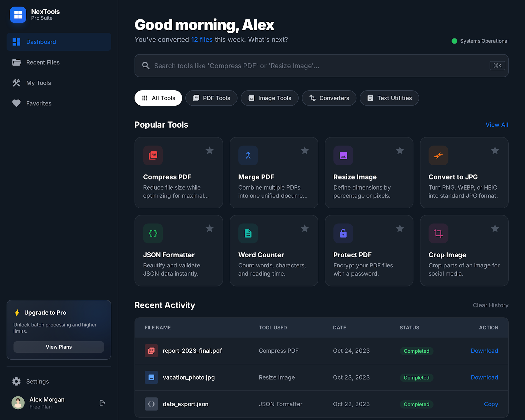The width and height of the screenshot is (525, 420).
Task: Favorite the Compress PDF tool
Action: click(209, 151)
